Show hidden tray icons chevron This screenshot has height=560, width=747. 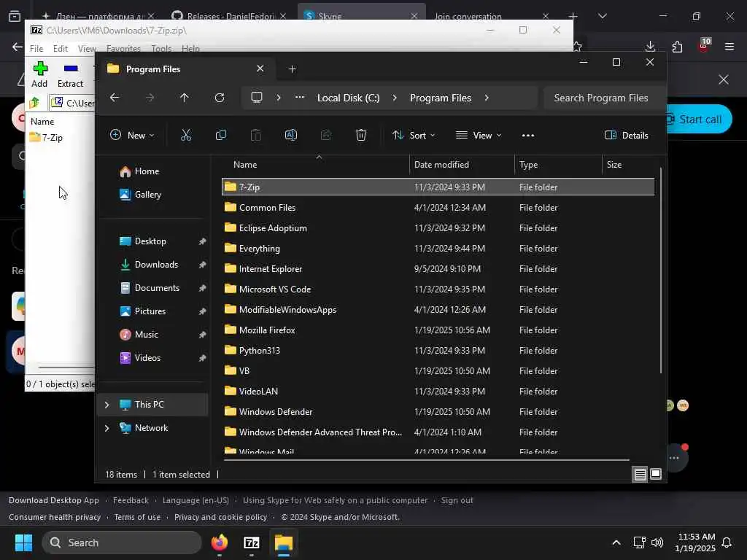(x=616, y=542)
